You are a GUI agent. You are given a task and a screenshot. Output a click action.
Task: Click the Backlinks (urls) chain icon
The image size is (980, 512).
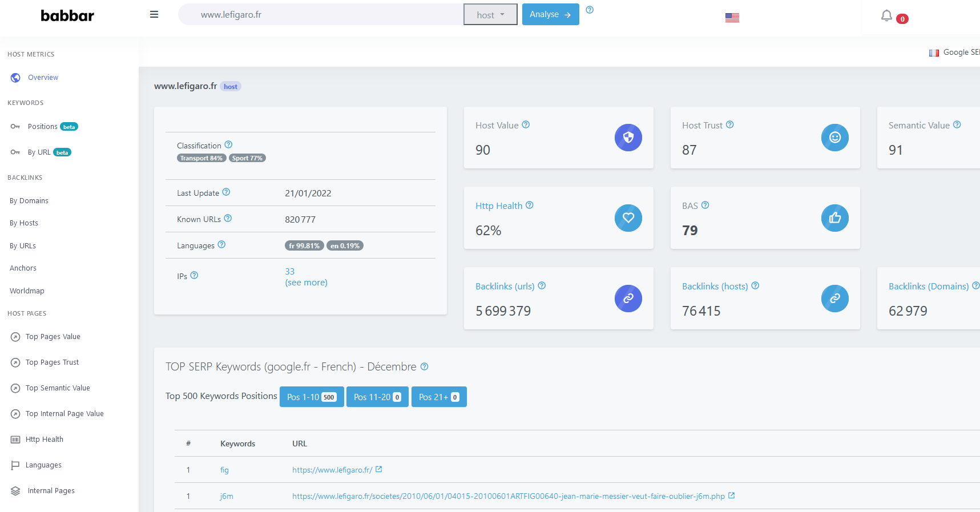click(628, 299)
